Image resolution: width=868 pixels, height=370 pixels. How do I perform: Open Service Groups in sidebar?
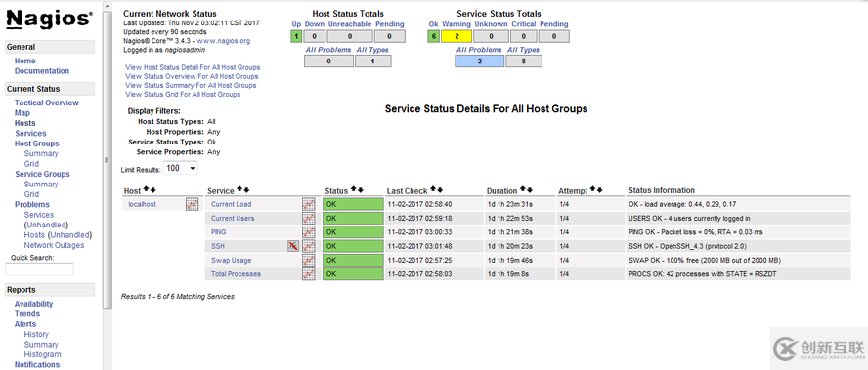42,174
